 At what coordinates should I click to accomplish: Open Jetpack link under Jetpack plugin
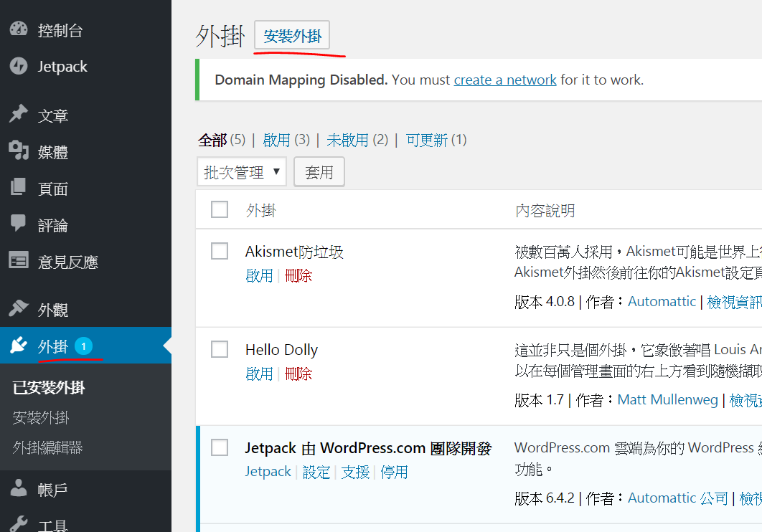click(268, 471)
